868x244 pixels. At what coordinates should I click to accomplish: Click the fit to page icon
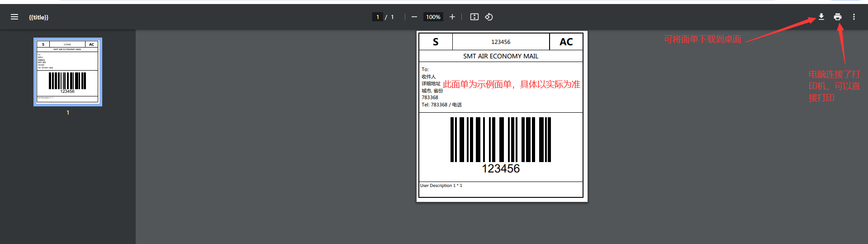click(474, 17)
